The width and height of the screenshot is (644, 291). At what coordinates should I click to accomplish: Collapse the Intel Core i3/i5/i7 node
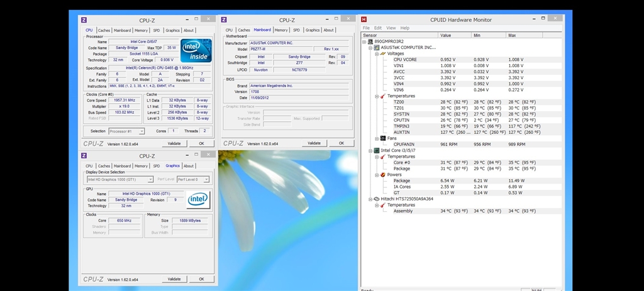370,151
